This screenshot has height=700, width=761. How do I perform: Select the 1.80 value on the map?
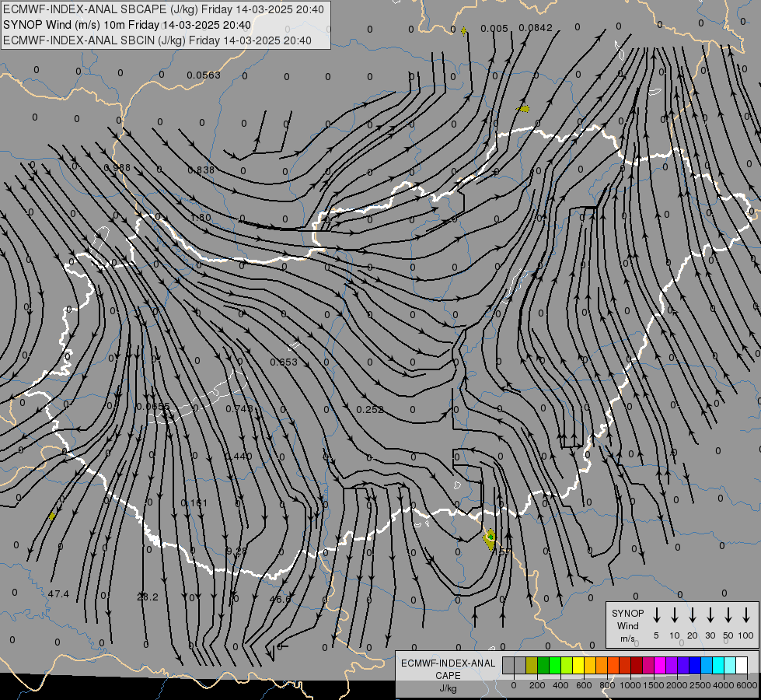pyautogui.click(x=201, y=217)
